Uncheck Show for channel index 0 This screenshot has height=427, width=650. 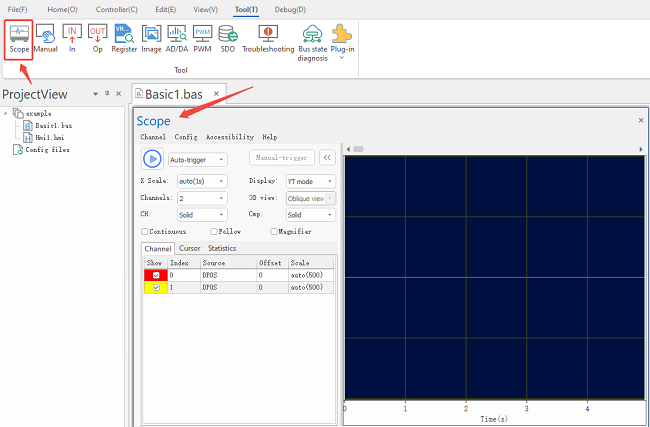[156, 275]
